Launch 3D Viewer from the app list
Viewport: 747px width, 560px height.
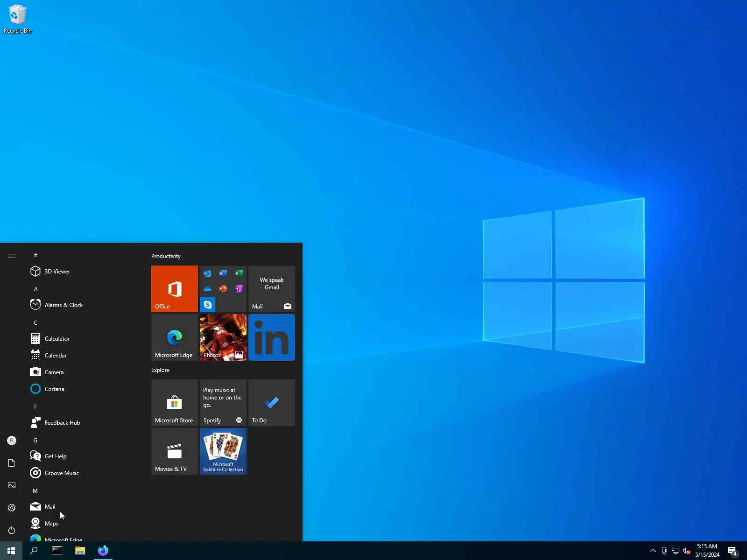click(84, 272)
